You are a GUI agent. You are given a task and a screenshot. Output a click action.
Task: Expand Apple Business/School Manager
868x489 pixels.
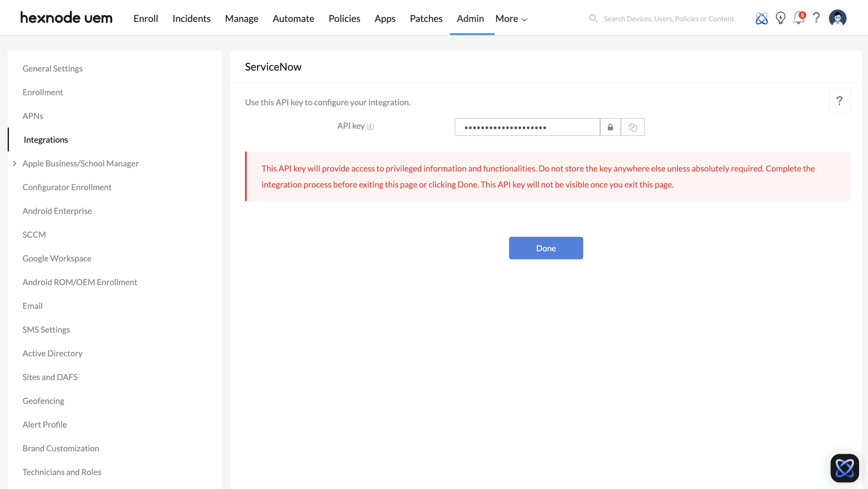pos(15,163)
